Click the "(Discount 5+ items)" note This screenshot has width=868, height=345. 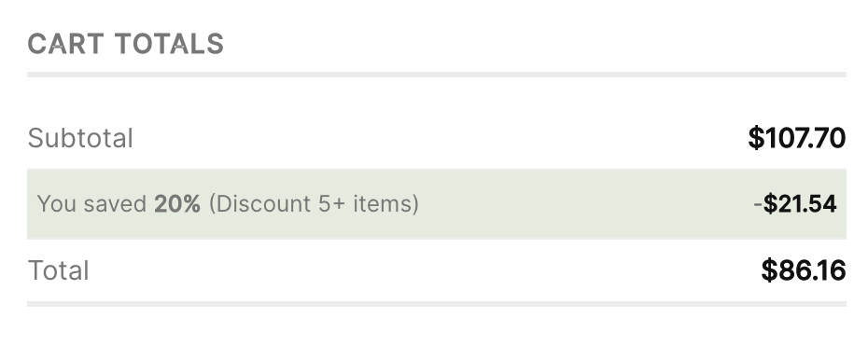click(314, 204)
